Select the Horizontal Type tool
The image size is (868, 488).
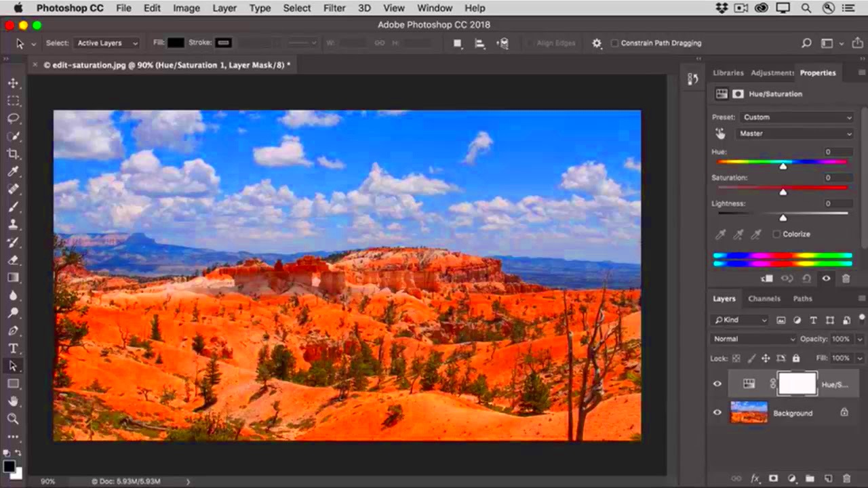pyautogui.click(x=13, y=348)
